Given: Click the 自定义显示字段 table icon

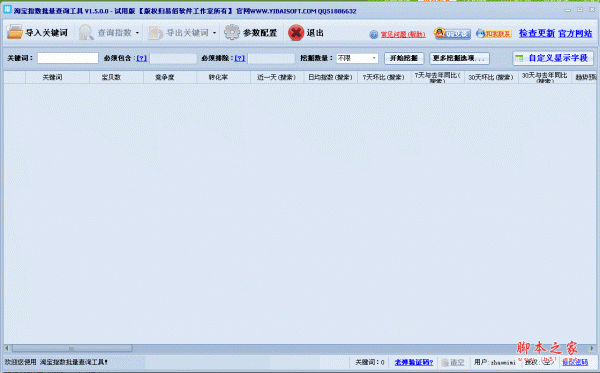Looking at the screenshot, I should coord(519,59).
